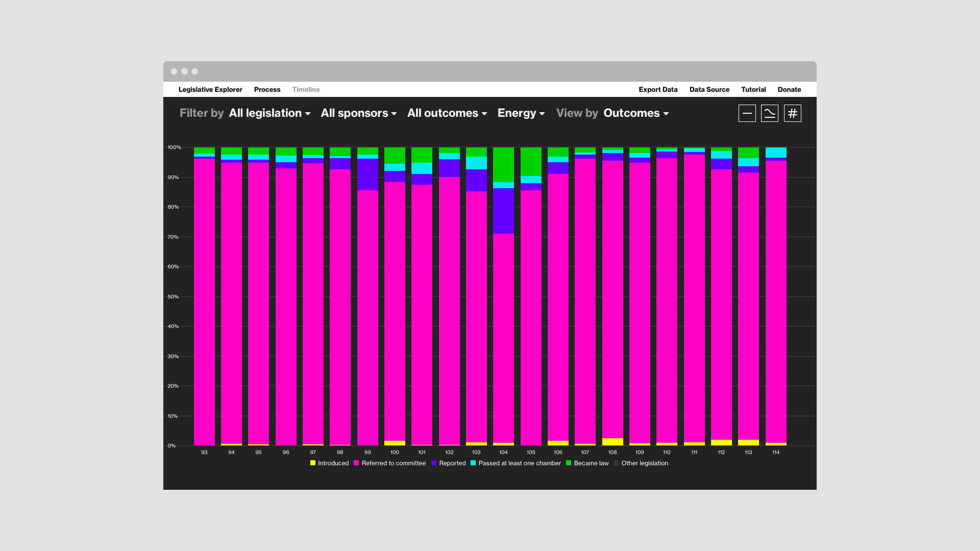This screenshot has height=551, width=980.
Task: Open the View by Outcomes dropdown
Action: point(636,113)
